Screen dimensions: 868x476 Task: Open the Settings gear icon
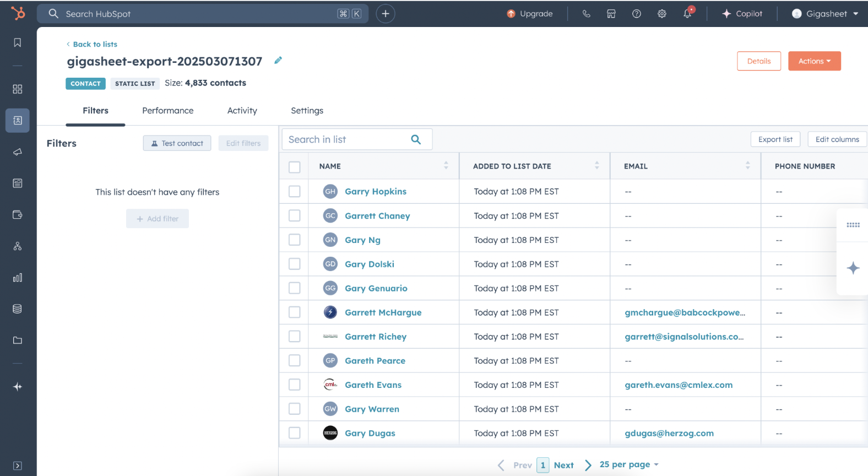coord(662,14)
